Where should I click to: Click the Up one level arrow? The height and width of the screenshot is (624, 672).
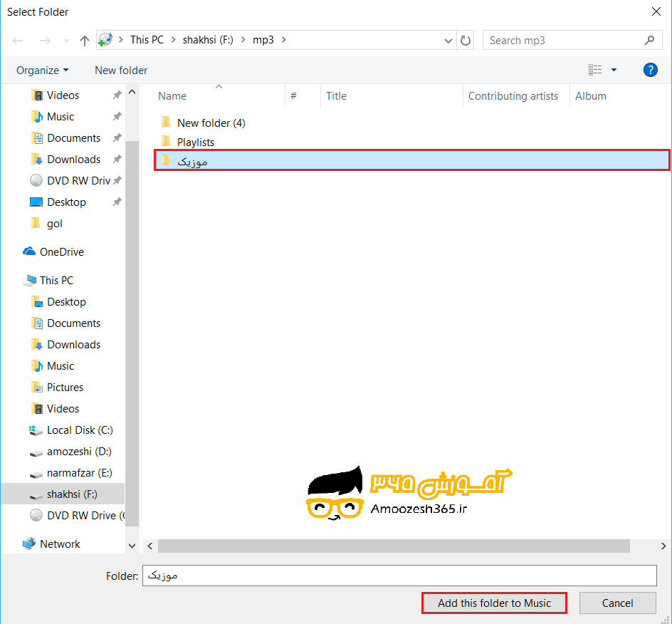(84, 40)
